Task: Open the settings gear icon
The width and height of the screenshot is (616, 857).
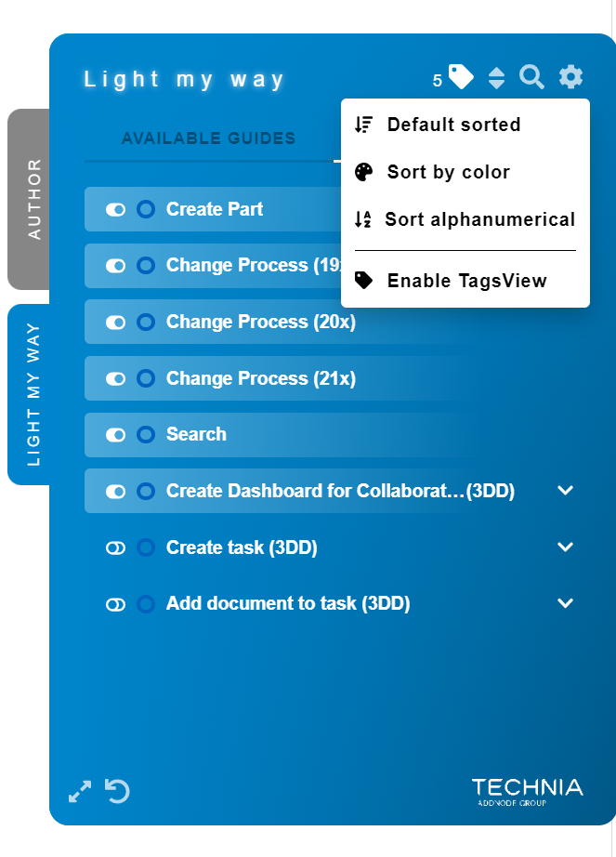Action: coord(570,76)
